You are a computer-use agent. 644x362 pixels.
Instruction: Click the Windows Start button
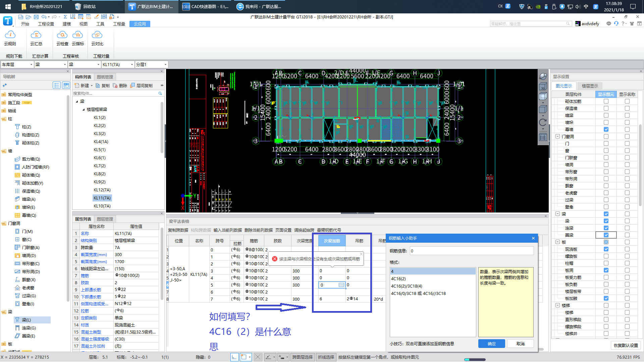pyautogui.click(x=8, y=6)
